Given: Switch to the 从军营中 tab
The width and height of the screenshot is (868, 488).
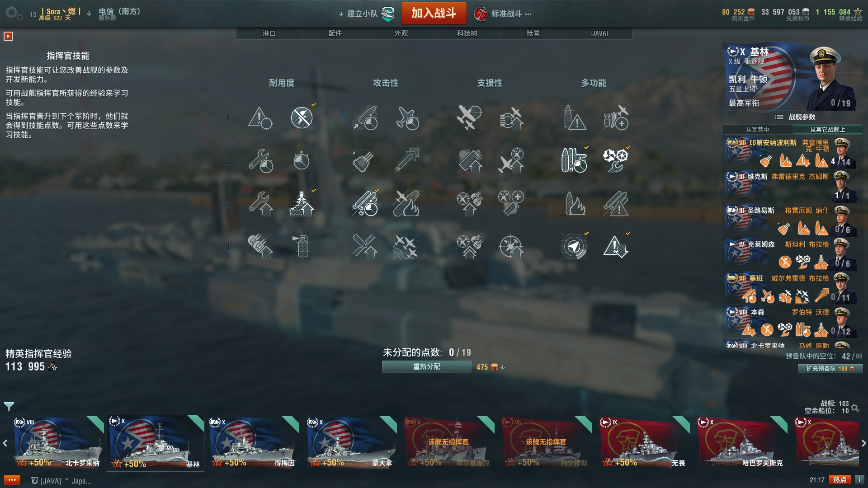Looking at the screenshot, I should (x=757, y=130).
